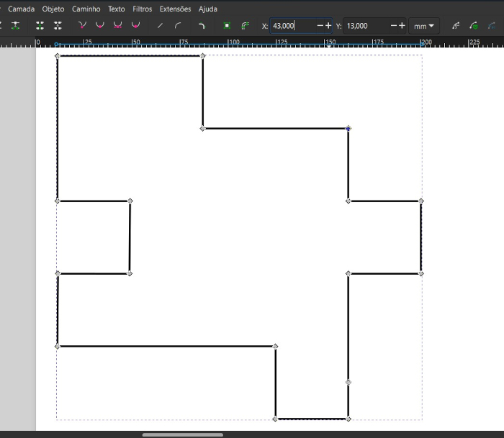Open the Filtros menu
The width and height of the screenshot is (504, 438).
coord(142,9)
